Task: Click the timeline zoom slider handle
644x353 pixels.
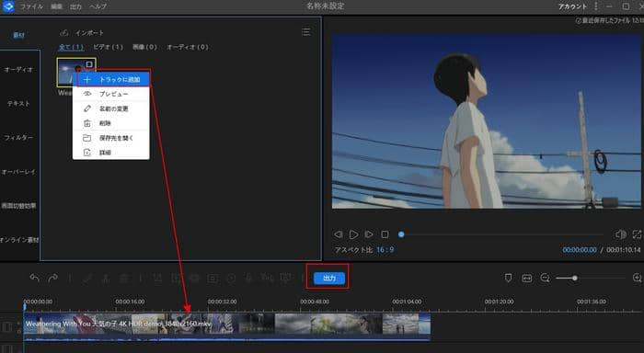Action: tap(575, 279)
